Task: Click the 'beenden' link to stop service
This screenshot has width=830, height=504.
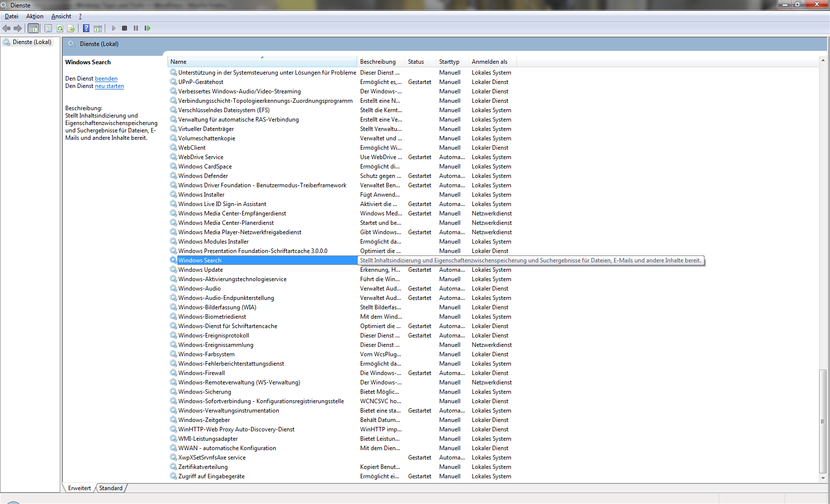Action: point(106,79)
